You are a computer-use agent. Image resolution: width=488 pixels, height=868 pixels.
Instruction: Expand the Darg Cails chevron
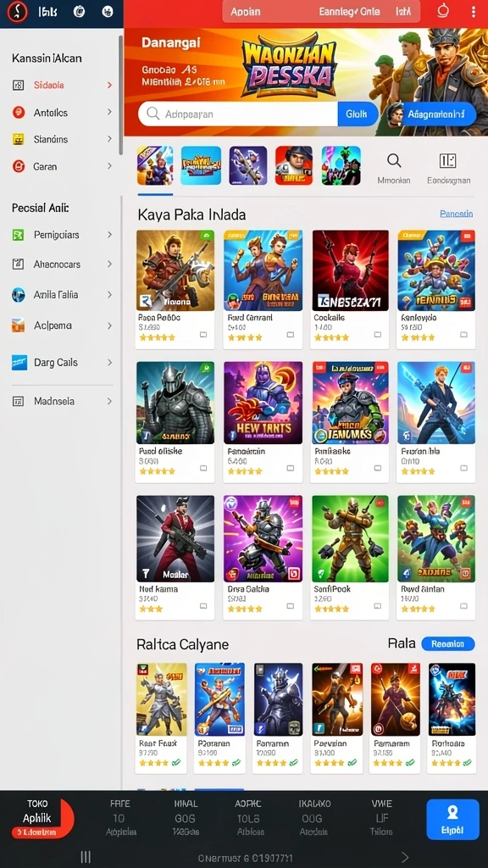109,363
